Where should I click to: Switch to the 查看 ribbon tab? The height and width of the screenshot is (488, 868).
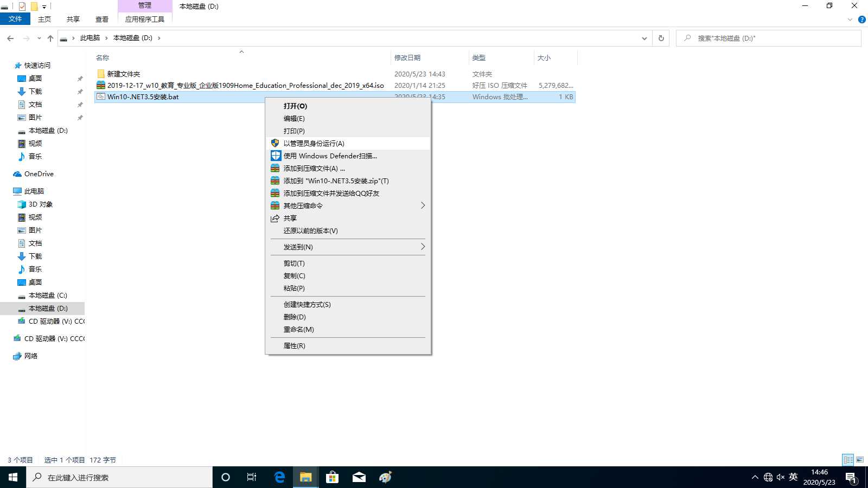click(102, 19)
